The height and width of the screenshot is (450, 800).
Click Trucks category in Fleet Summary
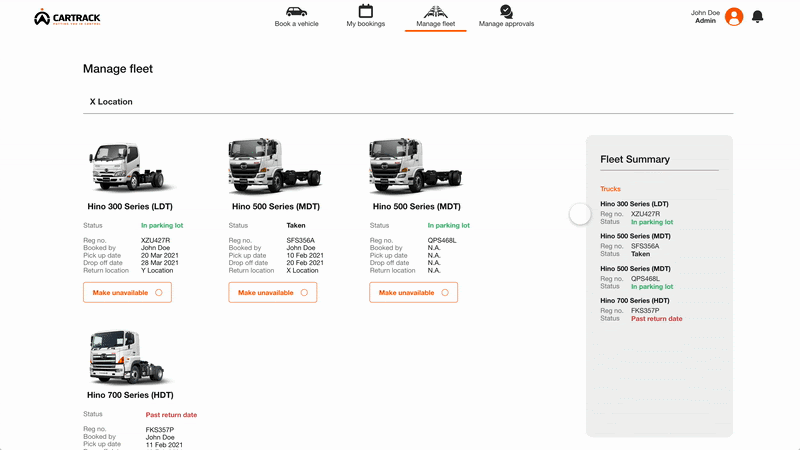tap(610, 189)
